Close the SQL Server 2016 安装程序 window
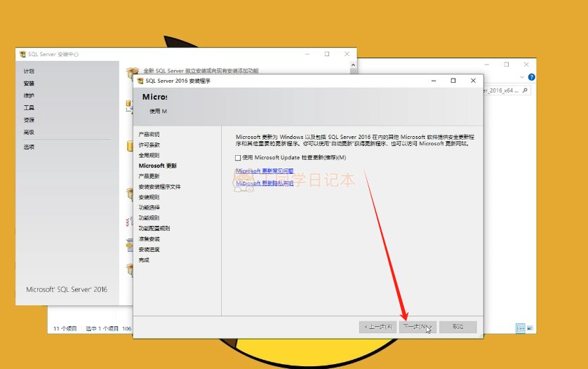This screenshot has height=369, width=588. pyautogui.click(x=473, y=81)
